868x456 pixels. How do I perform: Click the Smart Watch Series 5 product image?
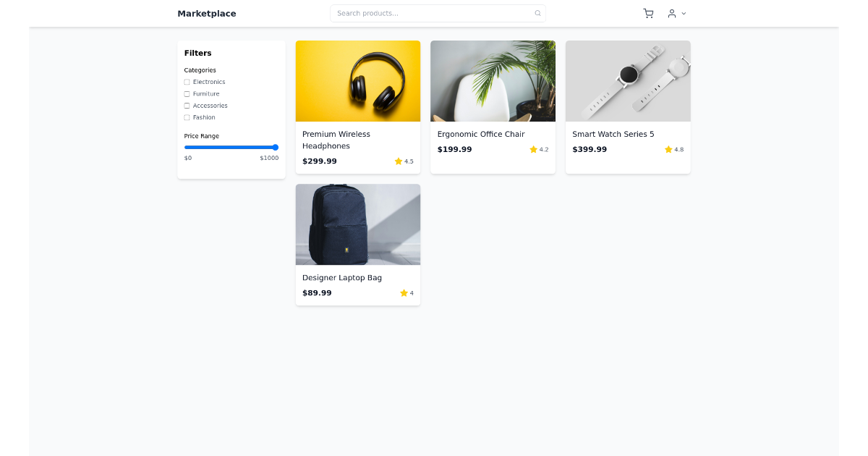coord(628,80)
